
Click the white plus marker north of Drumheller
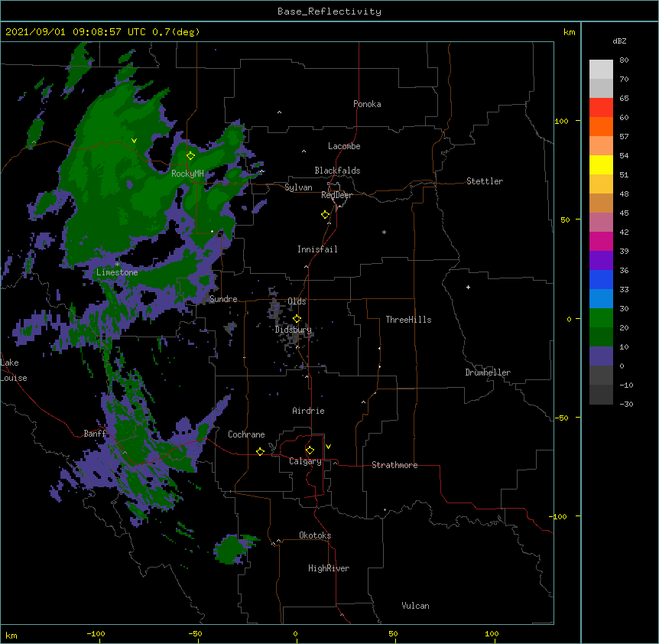pos(468,287)
